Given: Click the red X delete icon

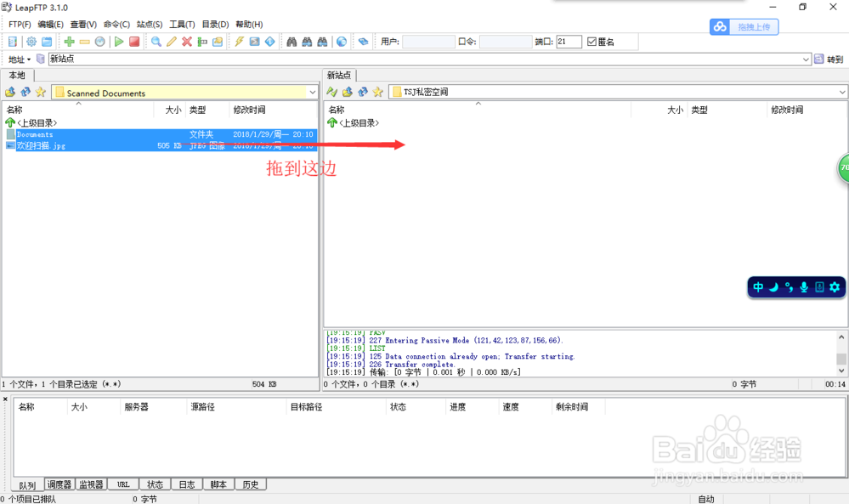Looking at the screenshot, I should 187,42.
